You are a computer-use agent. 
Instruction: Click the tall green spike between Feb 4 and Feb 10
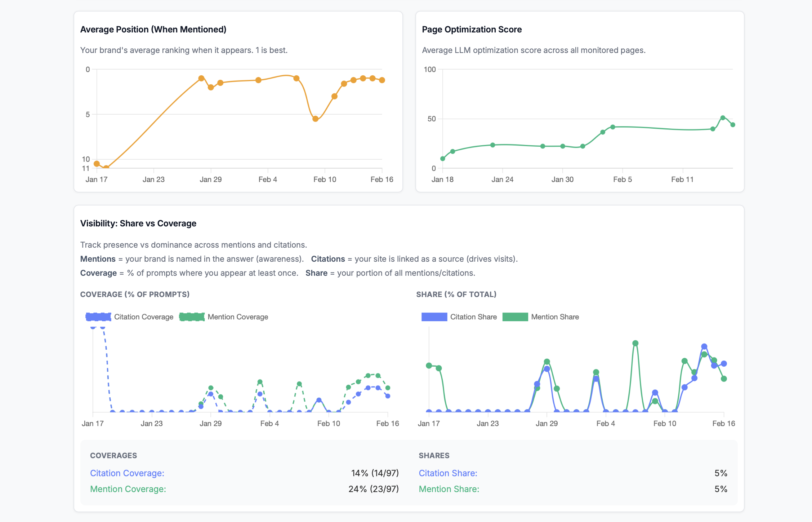click(x=635, y=343)
